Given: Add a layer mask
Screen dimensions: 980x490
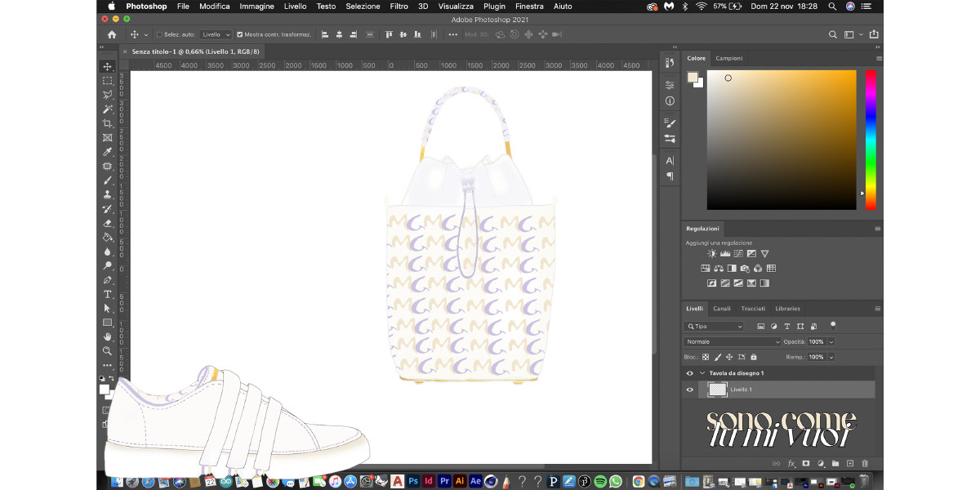Looking at the screenshot, I should coord(806,463).
